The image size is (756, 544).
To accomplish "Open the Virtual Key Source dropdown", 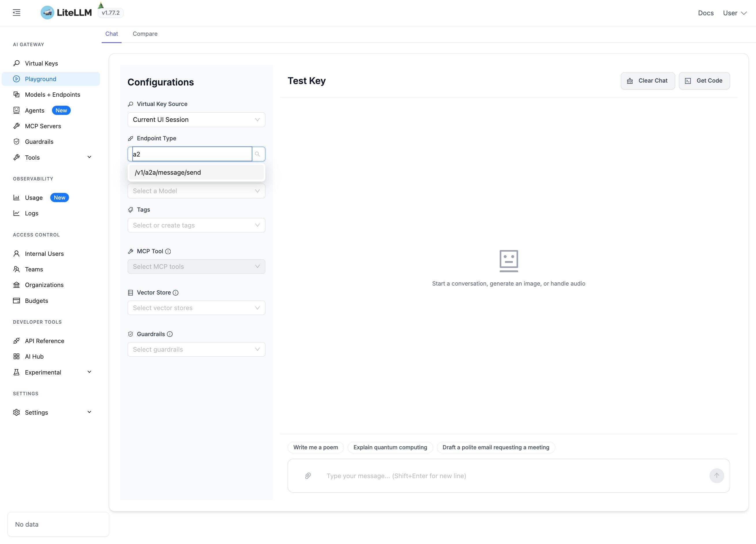I will [x=196, y=119].
